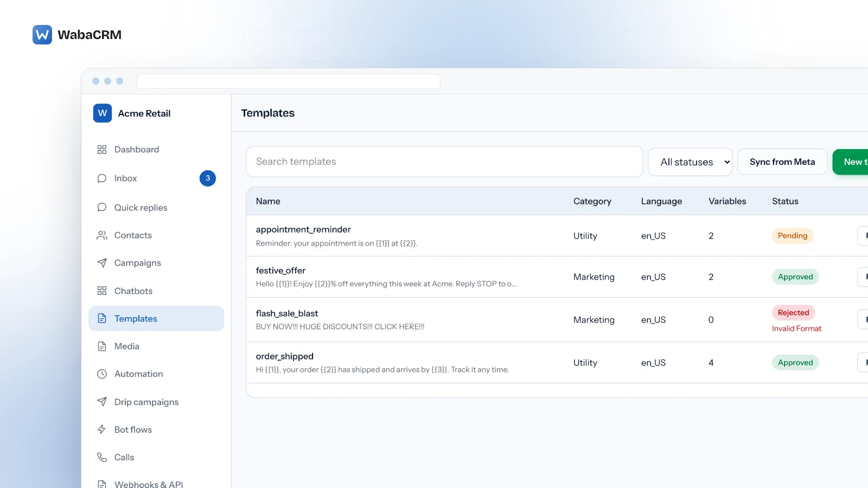Viewport: 868px width, 488px height.
Task: Click the Automation clock icon
Action: click(102, 374)
